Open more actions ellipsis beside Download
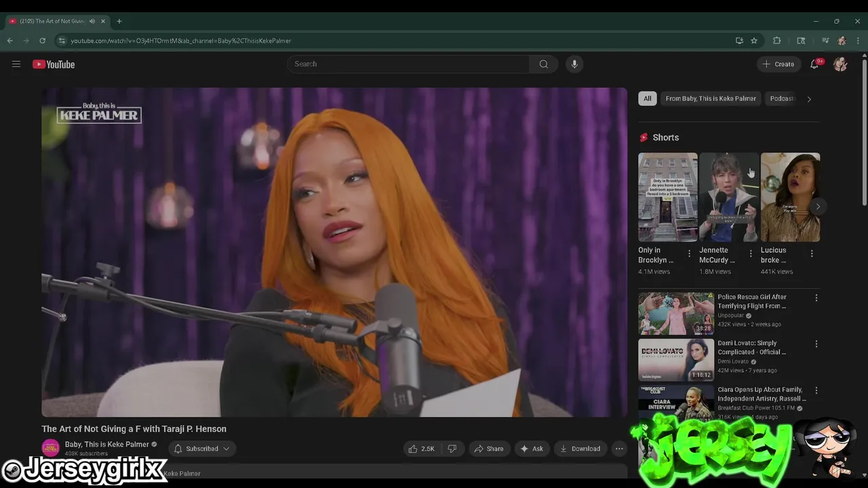Viewport: 868px width, 488px height. point(619,449)
